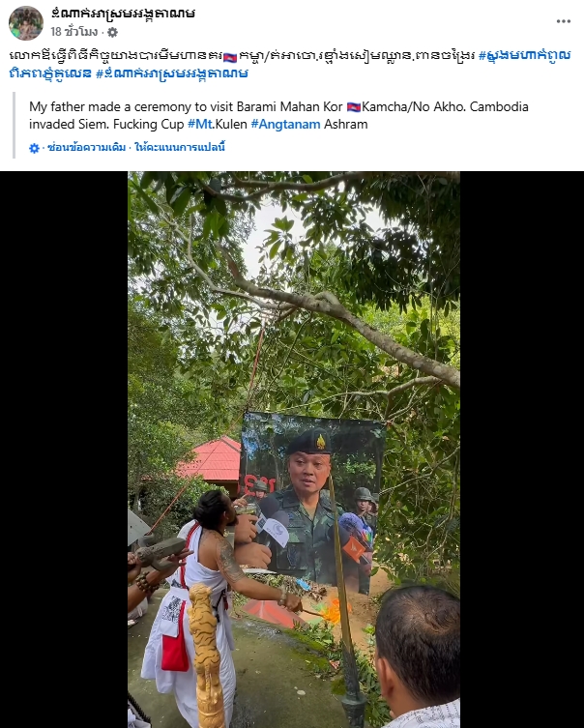The height and width of the screenshot is (728, 584).
Task: Open translation settings blue gear icon
Action: [35, 148]
